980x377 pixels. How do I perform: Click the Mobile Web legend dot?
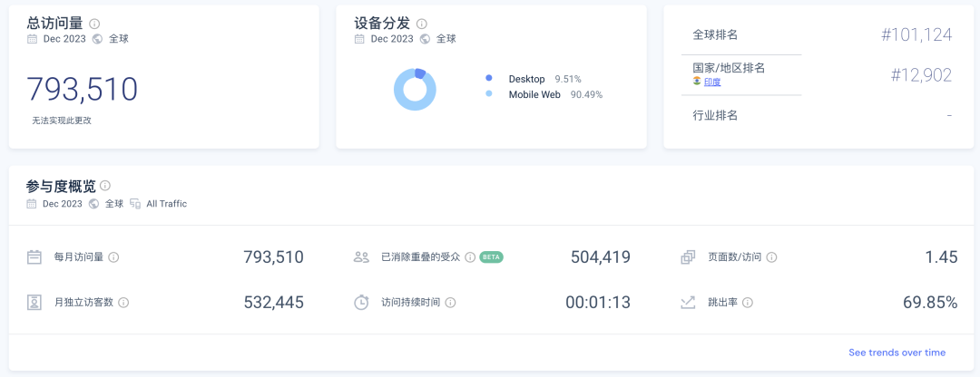[489, 94]
